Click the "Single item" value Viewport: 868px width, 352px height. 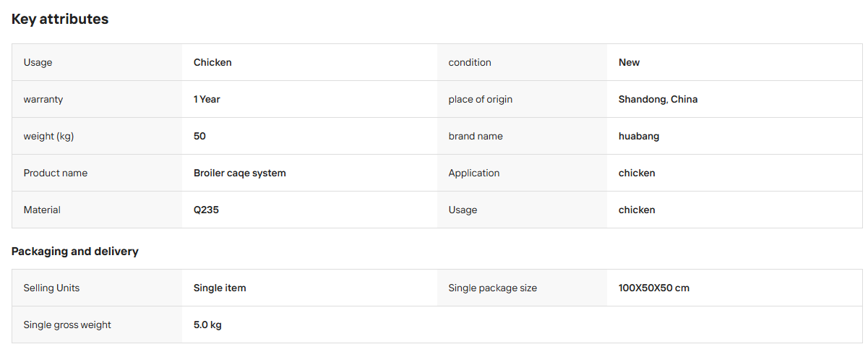pyautogui.click(x=220, y=288)
